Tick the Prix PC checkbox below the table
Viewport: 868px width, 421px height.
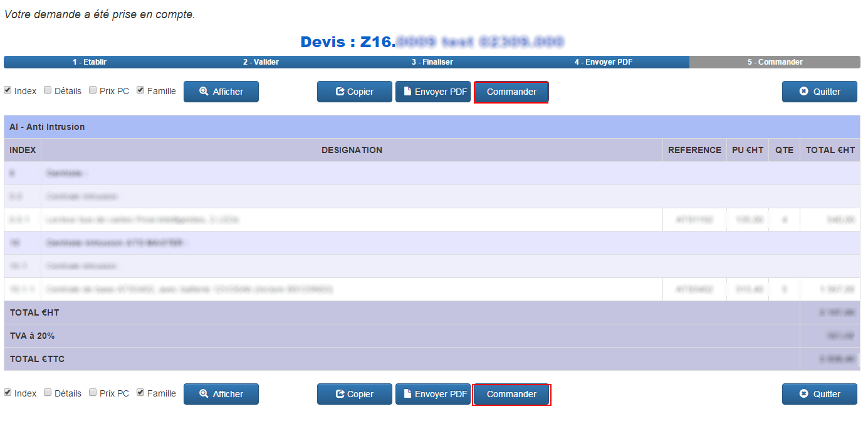[x=93, y=393]
